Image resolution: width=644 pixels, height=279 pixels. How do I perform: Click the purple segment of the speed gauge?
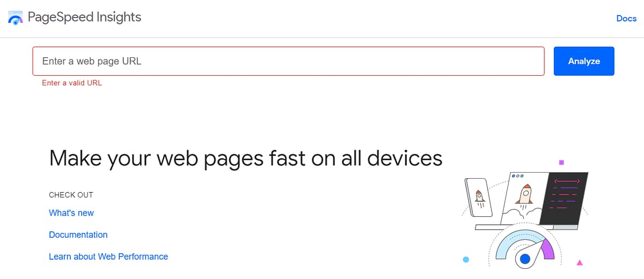coord(547,248)
